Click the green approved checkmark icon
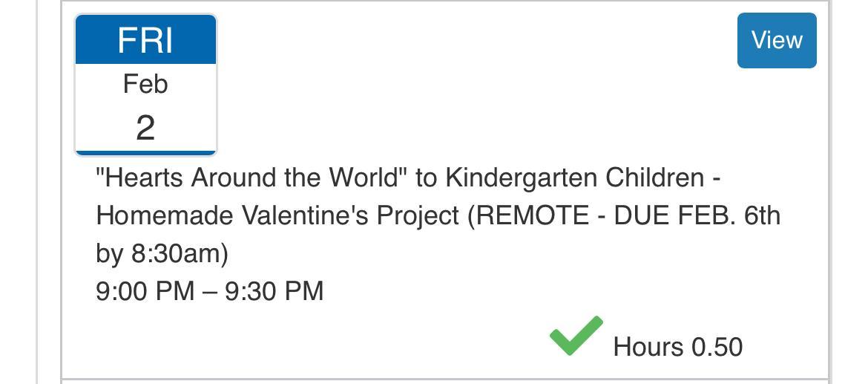The height and width of the screenshot is (384, 868). (x=576, y=336)
